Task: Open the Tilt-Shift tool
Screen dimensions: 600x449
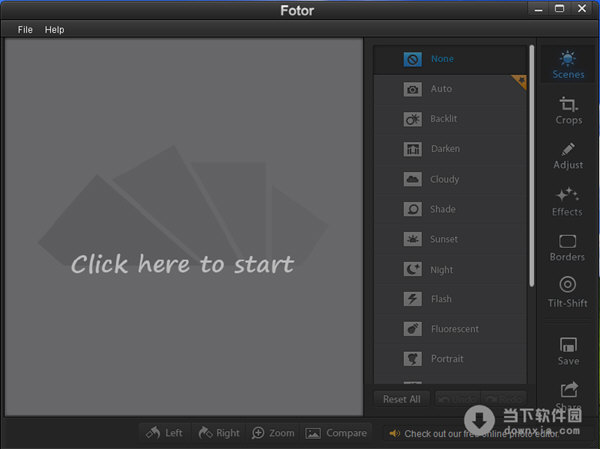Action: [x=567, y=292]
